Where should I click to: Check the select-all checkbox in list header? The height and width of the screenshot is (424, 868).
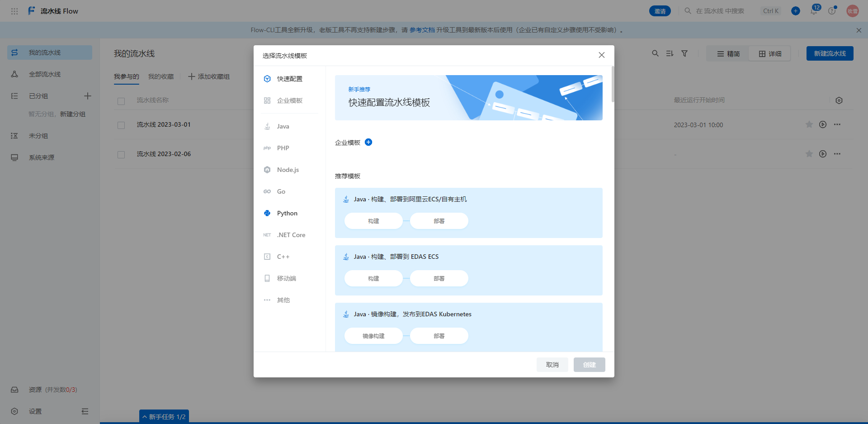click(x=121, y=101)
